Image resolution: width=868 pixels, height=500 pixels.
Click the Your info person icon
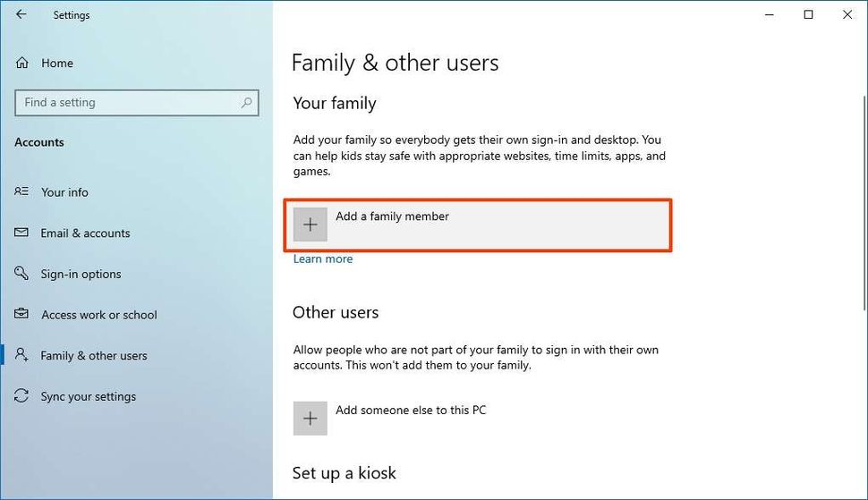click(x=22, y=192)
